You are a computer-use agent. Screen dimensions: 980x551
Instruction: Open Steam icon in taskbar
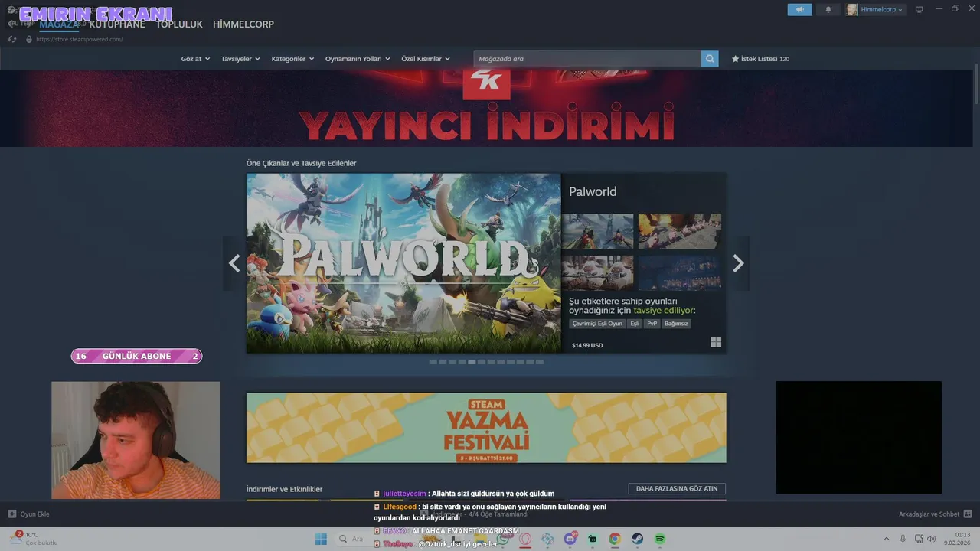tap(637, 539)
